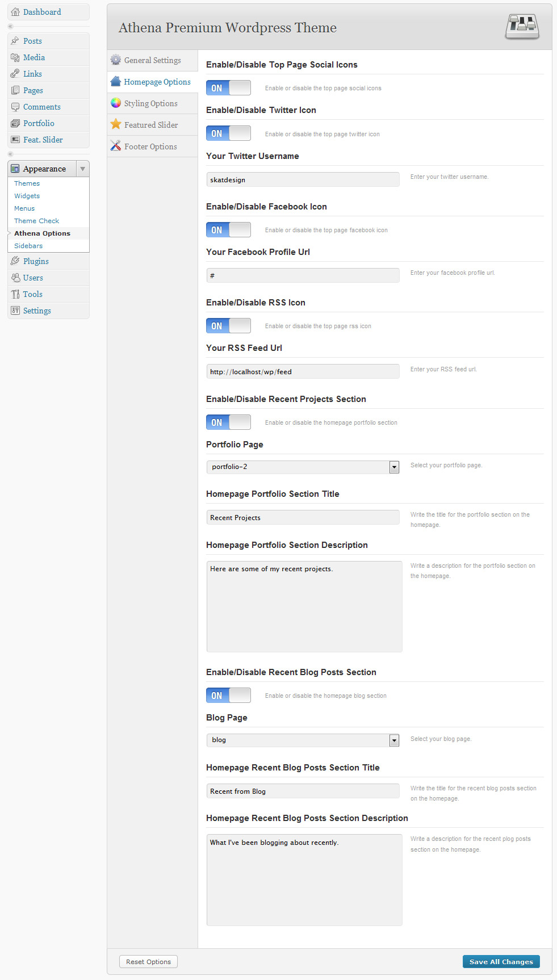Click the Featured Slider star icon
Image resolution: width=557 pixels, height=980 pixels.
[116, 124]
